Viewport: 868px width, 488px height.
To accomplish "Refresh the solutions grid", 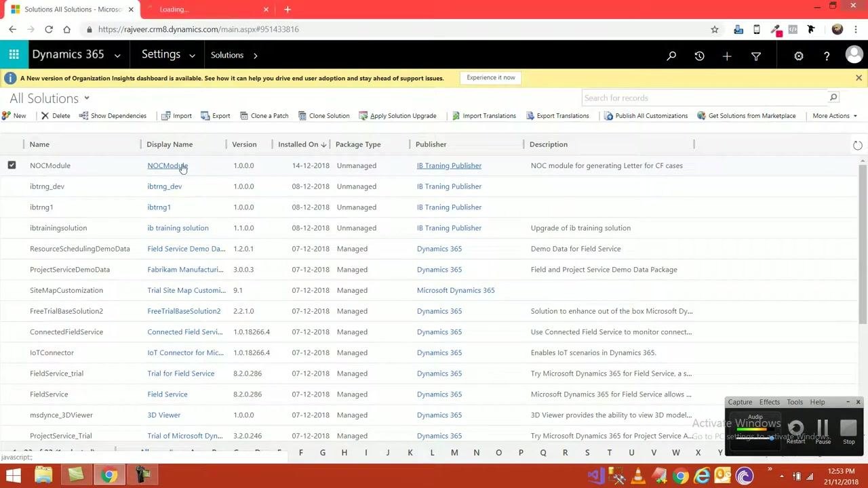I will 857,145.
